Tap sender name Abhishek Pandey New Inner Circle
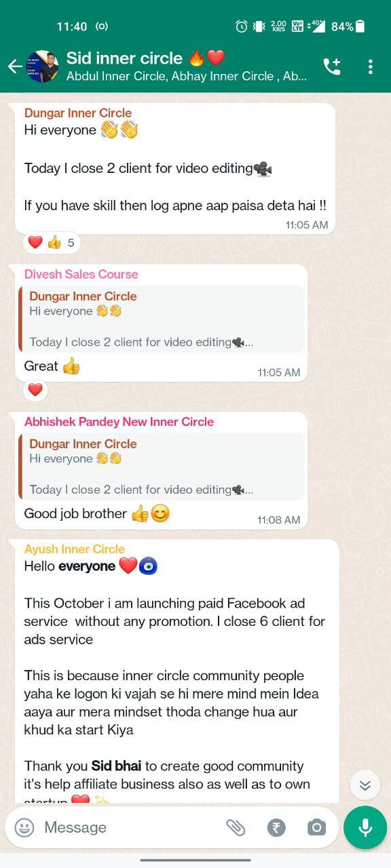The image size is (391, 868). [119, 422]
